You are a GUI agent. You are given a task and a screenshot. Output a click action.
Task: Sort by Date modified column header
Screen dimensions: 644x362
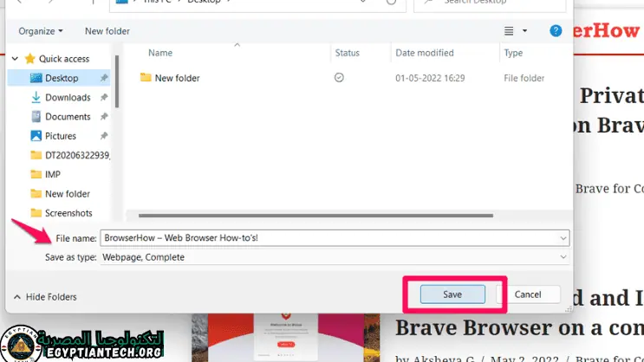(x=425, y=53)
